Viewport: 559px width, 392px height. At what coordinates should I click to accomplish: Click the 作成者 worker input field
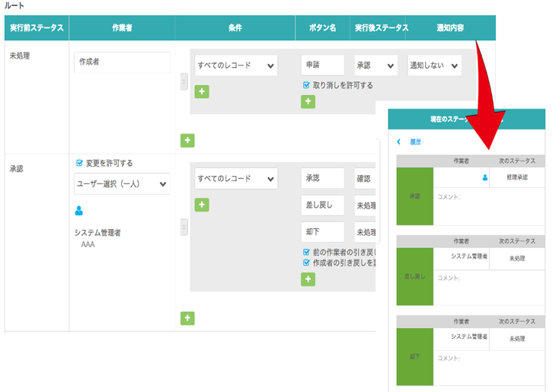click(122, 62)
